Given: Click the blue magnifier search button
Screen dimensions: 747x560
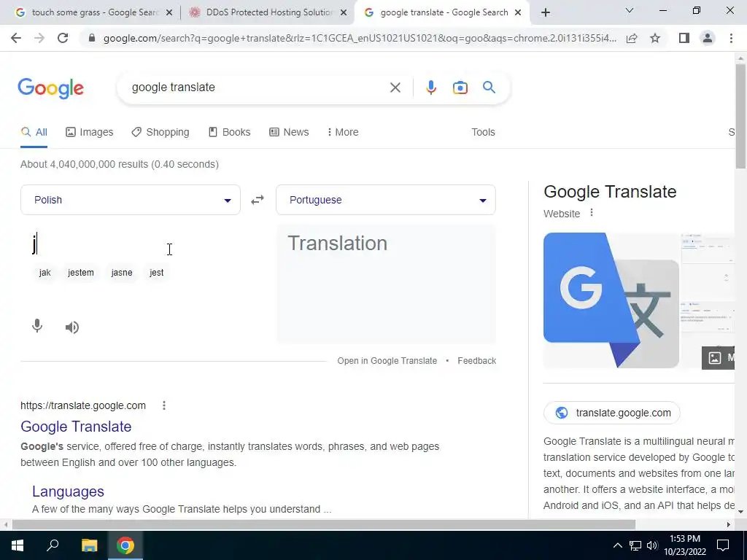Looking at the screenshot, I should pyautogui.click(x=489, y=87).
